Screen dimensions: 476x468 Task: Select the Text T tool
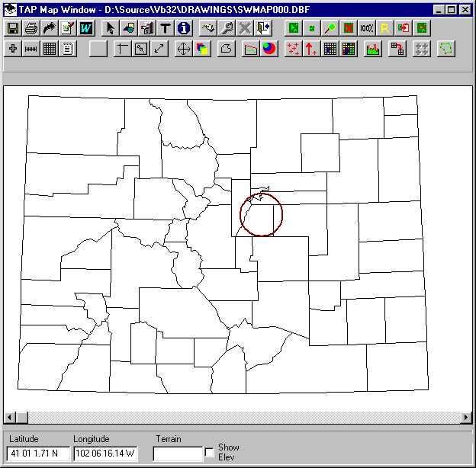pos(166,28)
